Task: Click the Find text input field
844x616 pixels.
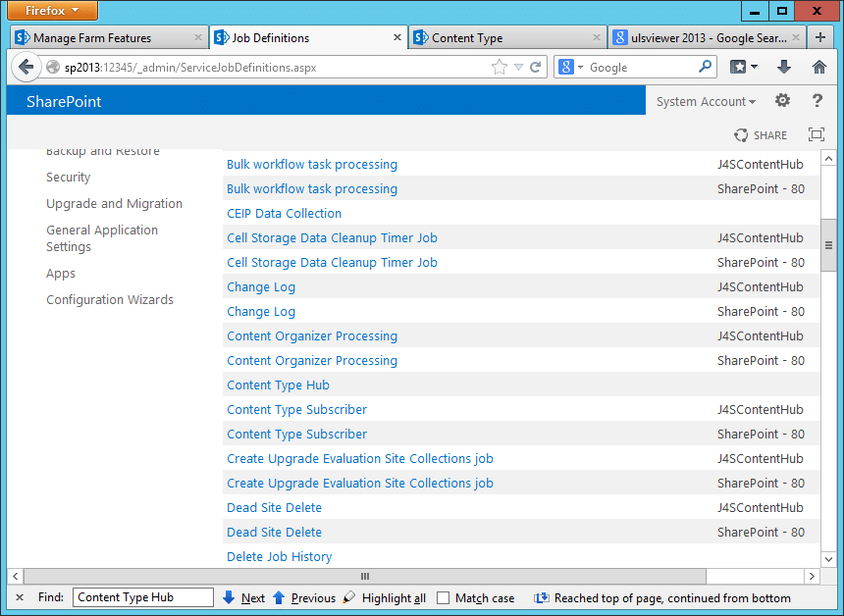Action: coord(143,597)
